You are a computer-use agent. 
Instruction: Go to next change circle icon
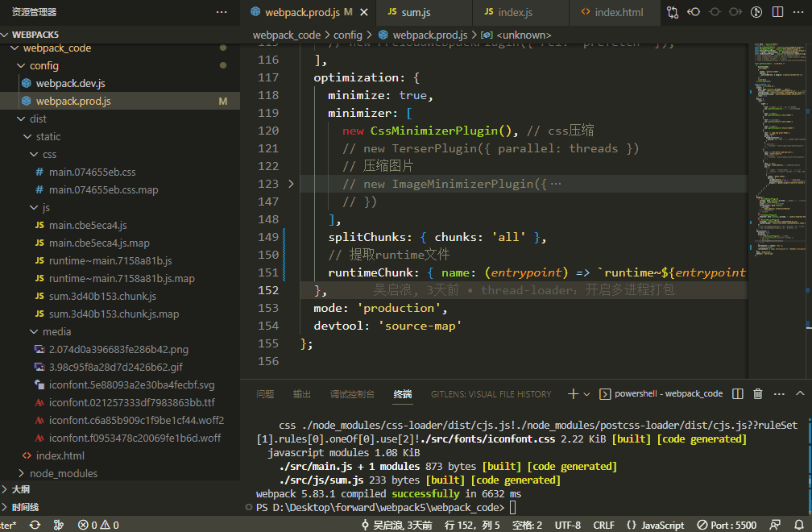[x=735, y=12]
